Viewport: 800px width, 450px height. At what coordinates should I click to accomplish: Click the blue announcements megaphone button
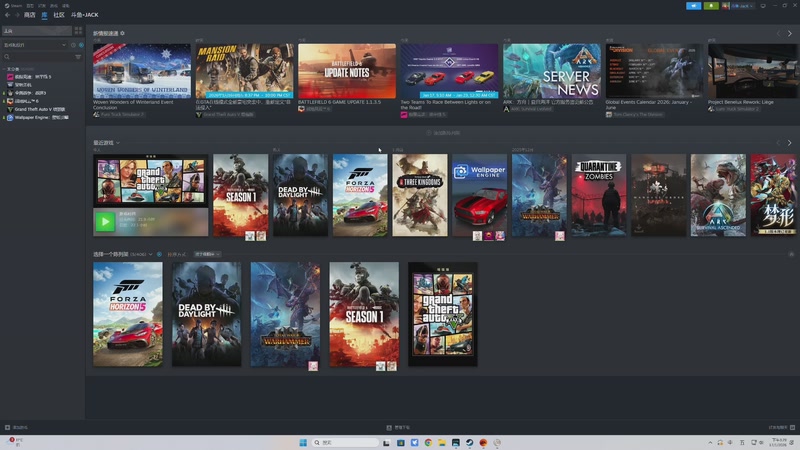(693, 6)
